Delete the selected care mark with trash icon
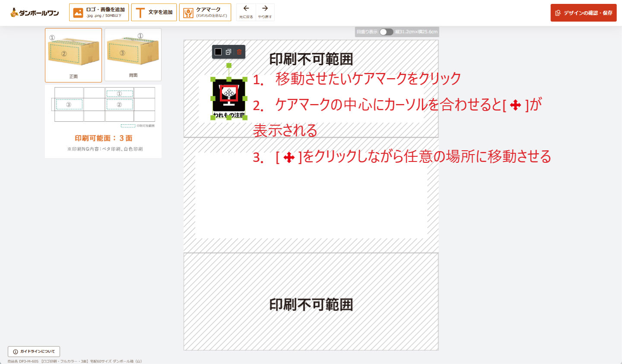 pyautogui.click(x=239, y=52)
